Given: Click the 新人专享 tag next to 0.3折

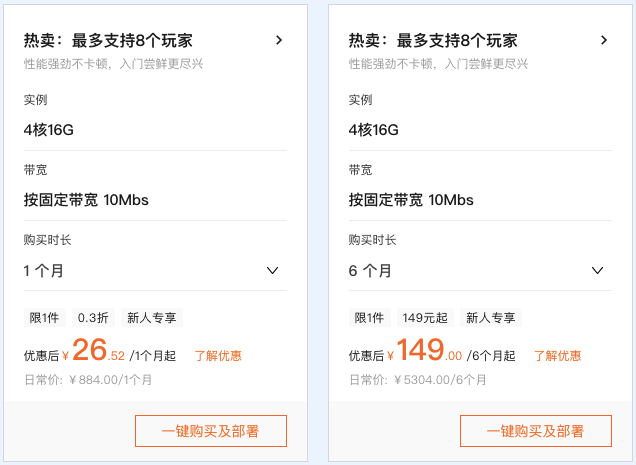Looking at the screenshot, I should [x=152, y=318].
